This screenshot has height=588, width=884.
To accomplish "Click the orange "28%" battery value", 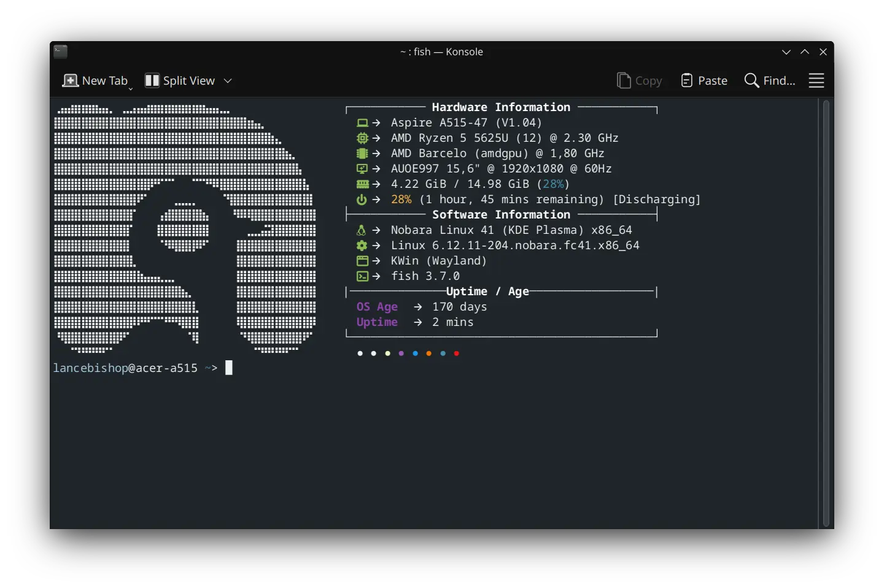I will 401,199.
